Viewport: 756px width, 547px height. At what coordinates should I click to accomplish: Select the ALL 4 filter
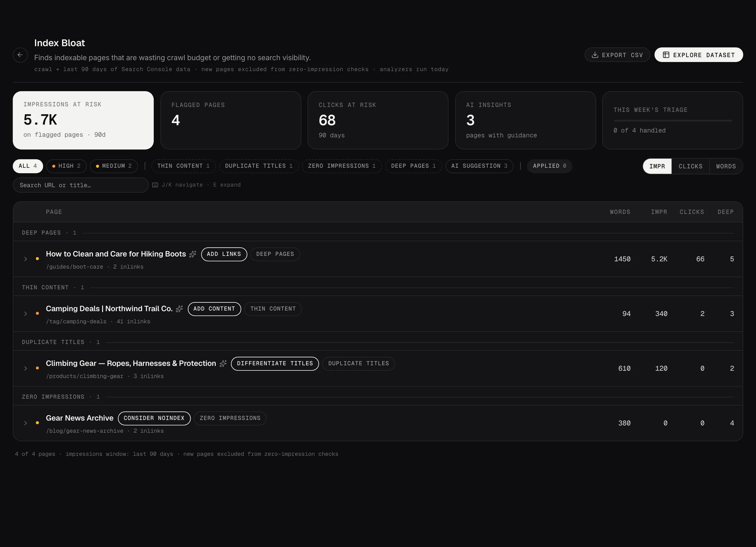(x=28, y=166)
